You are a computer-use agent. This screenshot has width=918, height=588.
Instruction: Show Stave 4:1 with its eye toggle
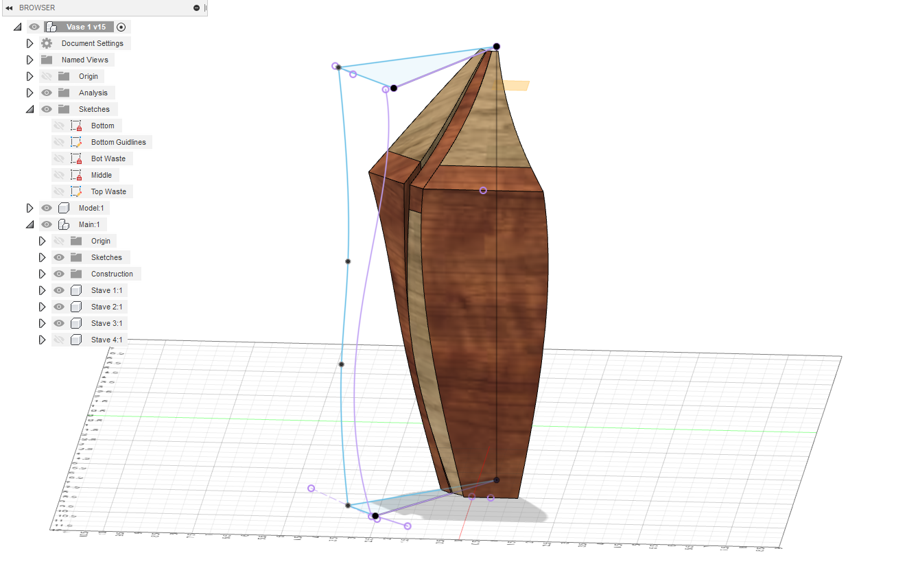(x=58, y=340)
